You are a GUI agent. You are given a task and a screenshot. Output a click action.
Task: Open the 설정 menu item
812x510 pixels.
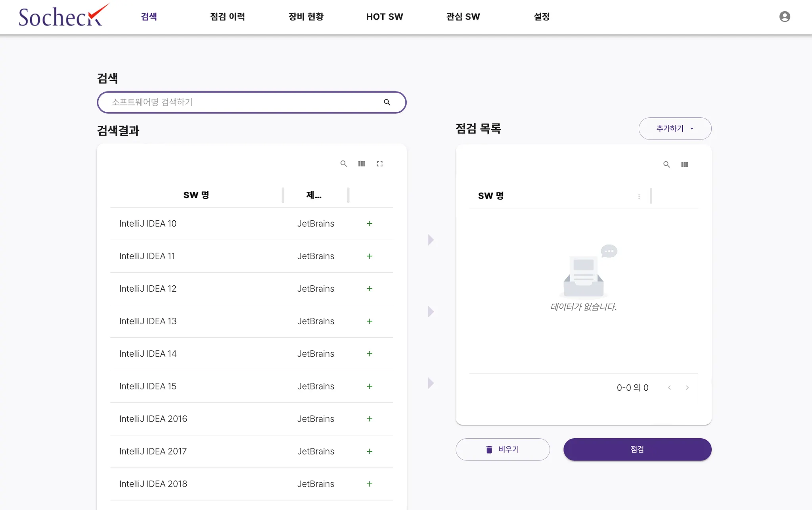tap(541, 17)
